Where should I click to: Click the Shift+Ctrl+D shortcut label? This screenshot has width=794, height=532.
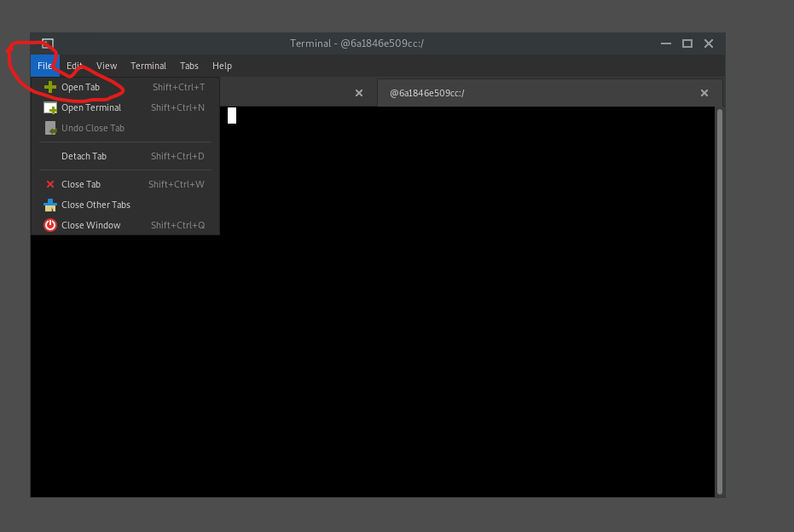[177, 156]
